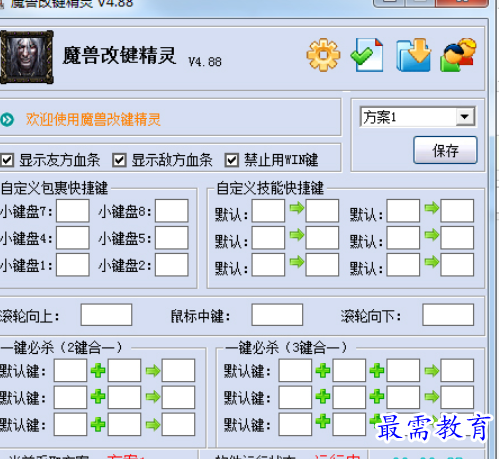The height and width of the screenshot is (459, 499).
Task: Click the folder download arrow icon
Action: (x=413, y=55)
